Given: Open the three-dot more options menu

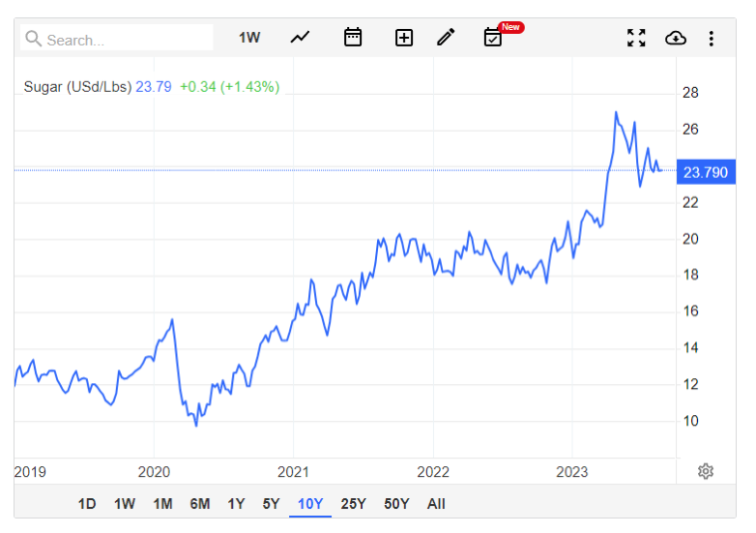Looking at the screenshot, I should [712, 38].
